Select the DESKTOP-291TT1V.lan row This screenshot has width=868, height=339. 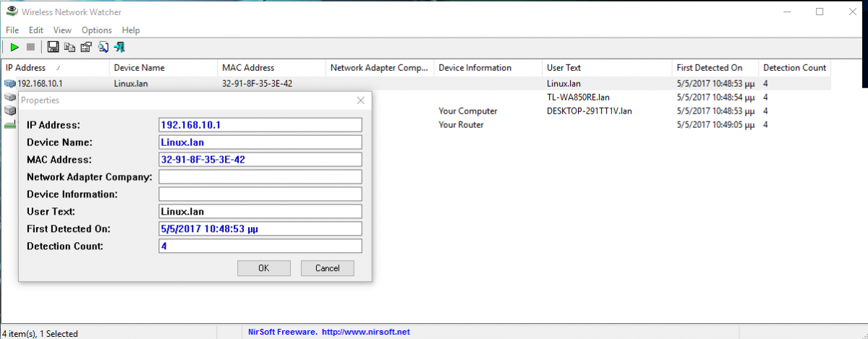pos(590,111)
